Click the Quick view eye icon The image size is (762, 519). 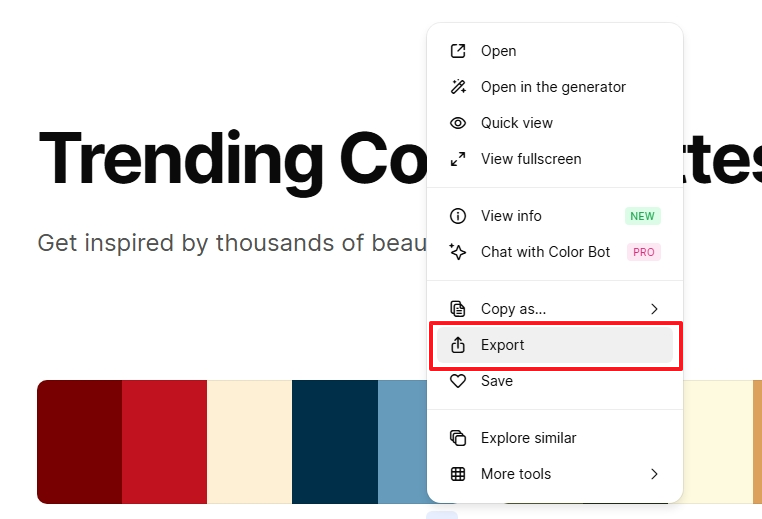tap(458, 123)
